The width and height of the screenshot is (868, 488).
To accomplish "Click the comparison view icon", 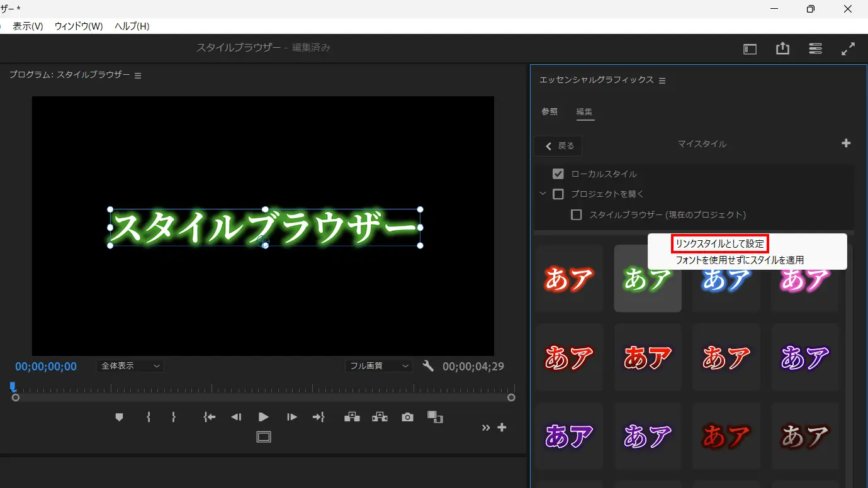I will point(436,417).
